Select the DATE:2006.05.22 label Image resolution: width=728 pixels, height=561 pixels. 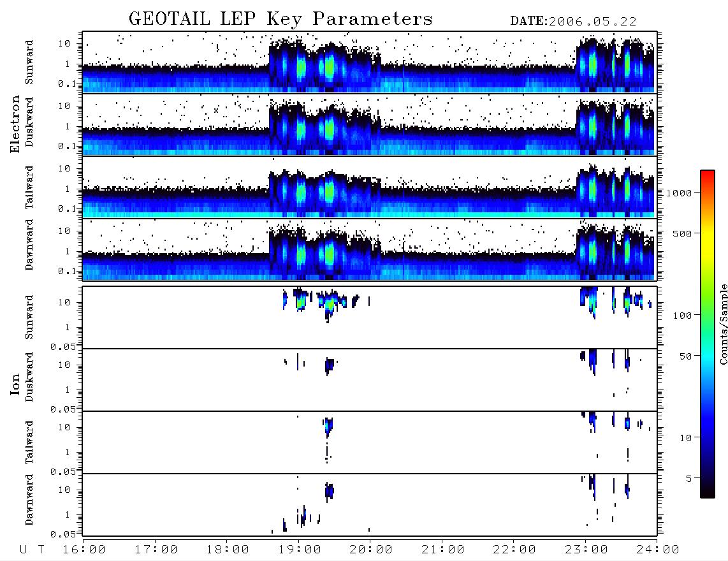tap(573, 22)
